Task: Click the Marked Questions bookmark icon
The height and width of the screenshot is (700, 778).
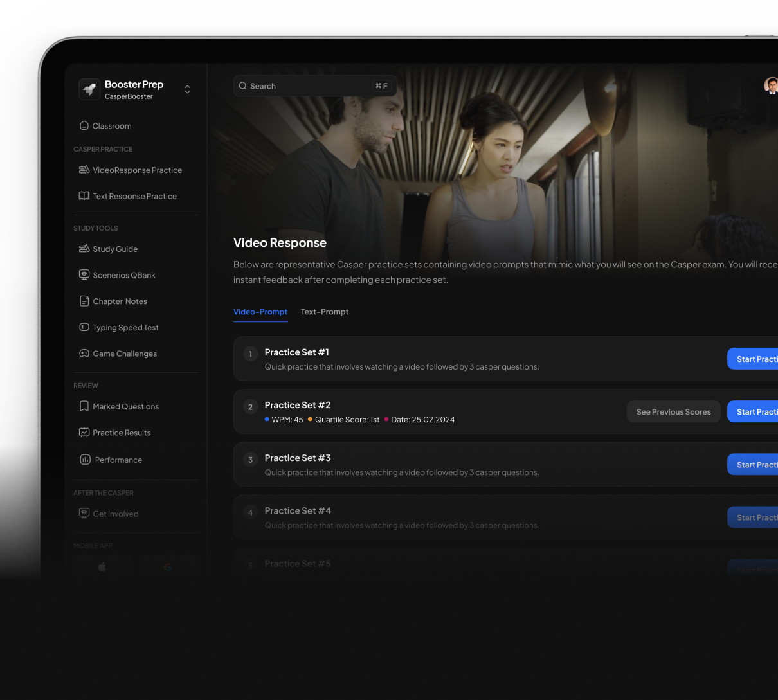Action: [x=84, y=406]
